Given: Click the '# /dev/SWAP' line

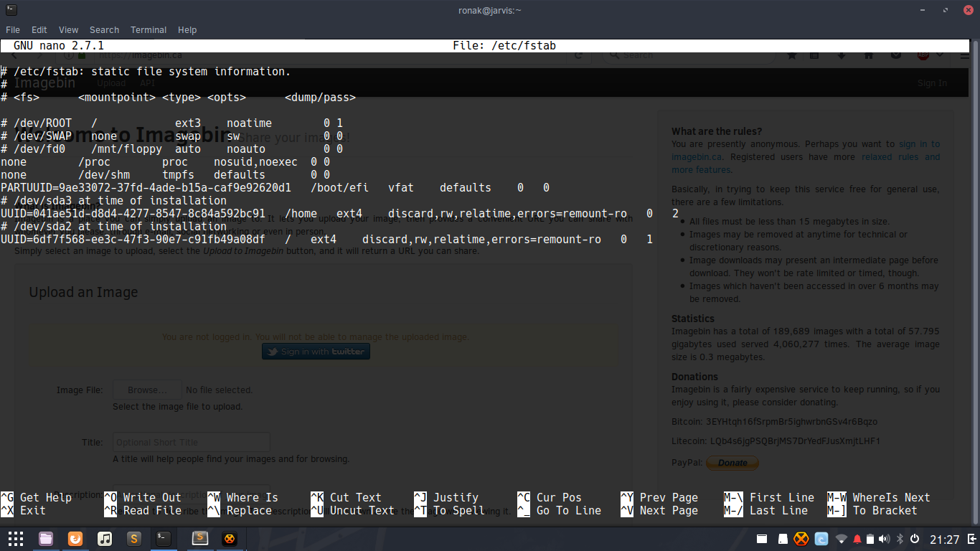Looking at the screenshot, I should [x=171, y=136].
